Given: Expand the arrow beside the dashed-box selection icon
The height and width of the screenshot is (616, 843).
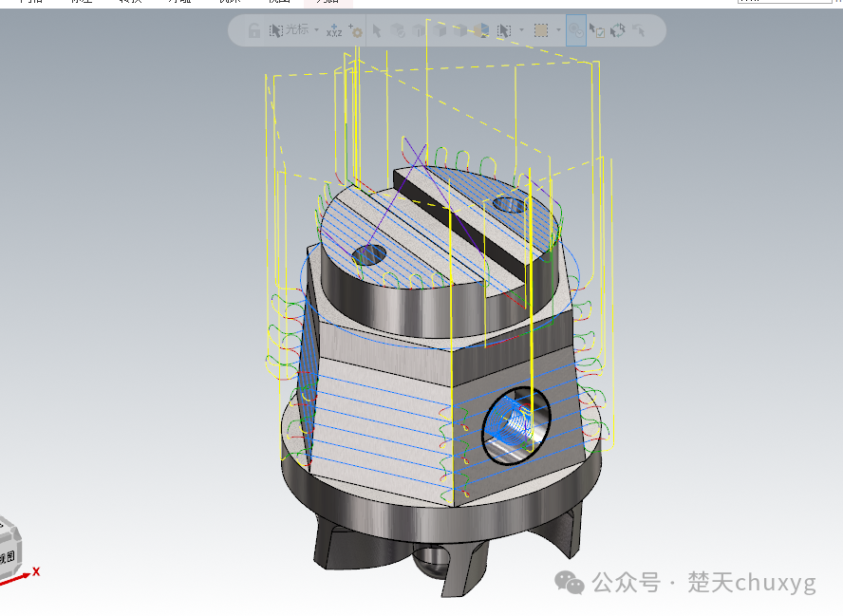Looking at the screenshot, I should (521, 29).
